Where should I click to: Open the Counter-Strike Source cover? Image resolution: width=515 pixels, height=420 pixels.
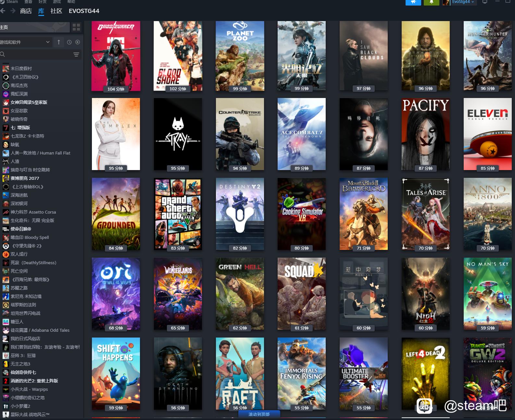point(240,134)
